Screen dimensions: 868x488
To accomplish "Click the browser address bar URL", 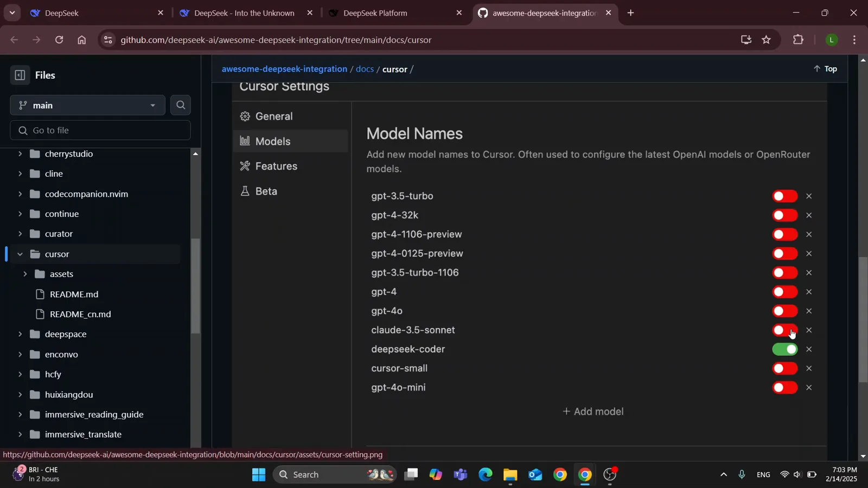I will [x=276, y=40].
